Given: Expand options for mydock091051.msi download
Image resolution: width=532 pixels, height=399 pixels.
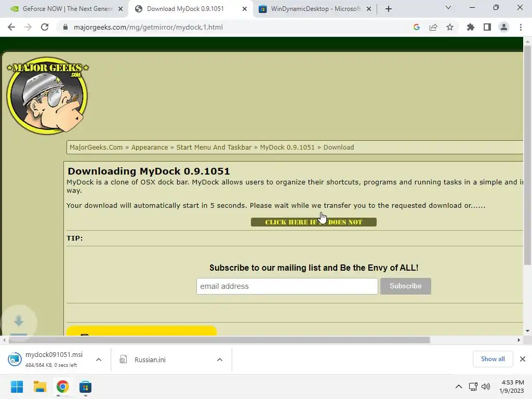Looking at the screenshot, I should [x=99, y=360].
